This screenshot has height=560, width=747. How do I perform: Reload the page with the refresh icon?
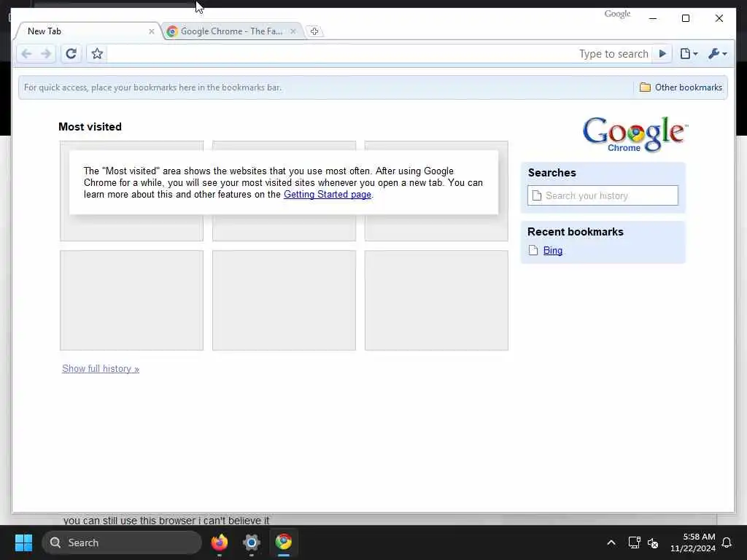[x=71, y=54]
